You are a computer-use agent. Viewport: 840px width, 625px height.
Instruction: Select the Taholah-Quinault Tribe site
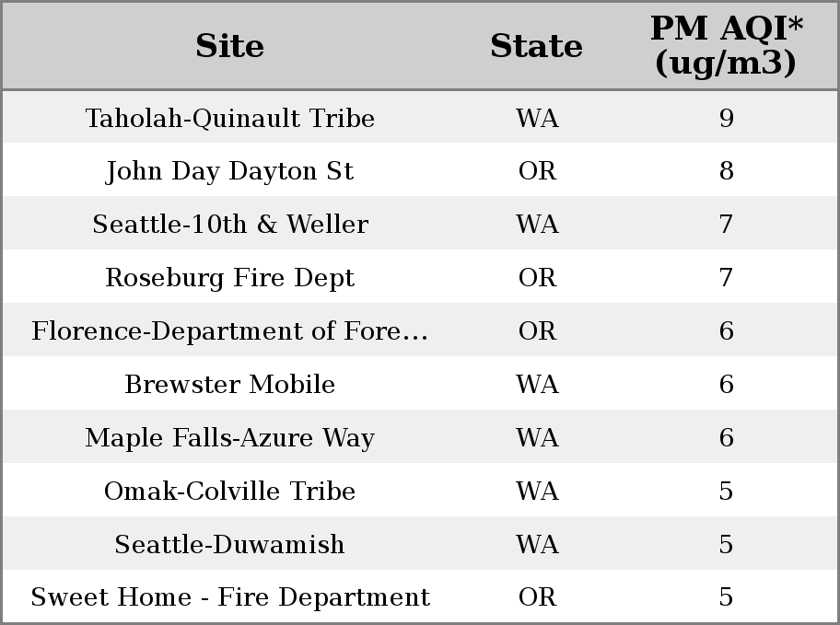[230, 118]
